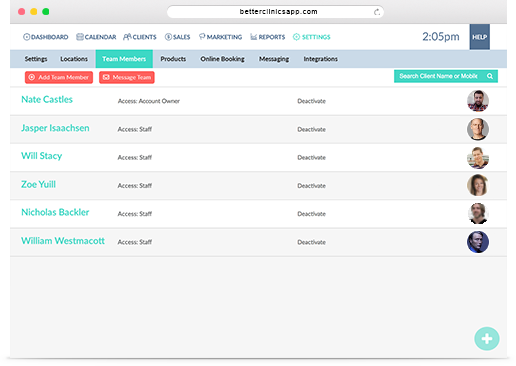Open the Sales section
Image resolution: width=516 pixels, height=366 pixels.
click(177, 37)
